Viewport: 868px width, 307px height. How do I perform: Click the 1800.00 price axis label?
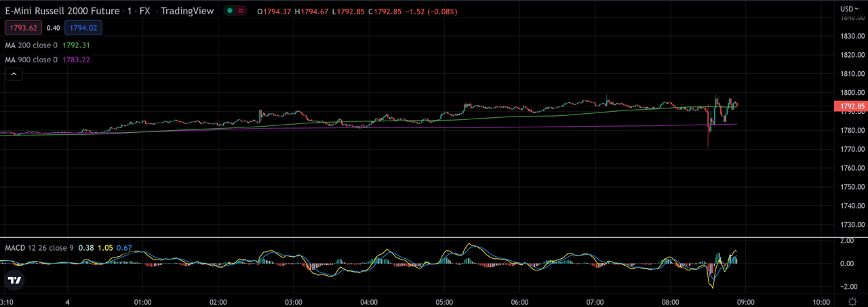pyautogui.click(x=852, y=93)
